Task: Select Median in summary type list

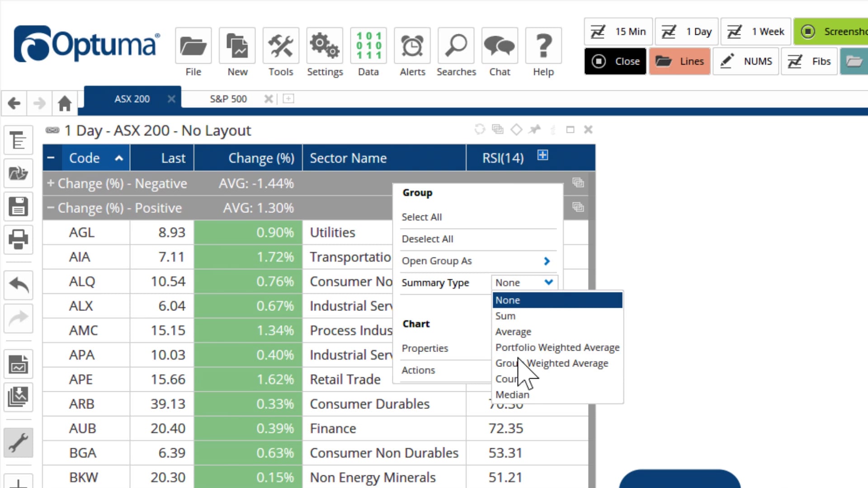Action: coord(557,394)
